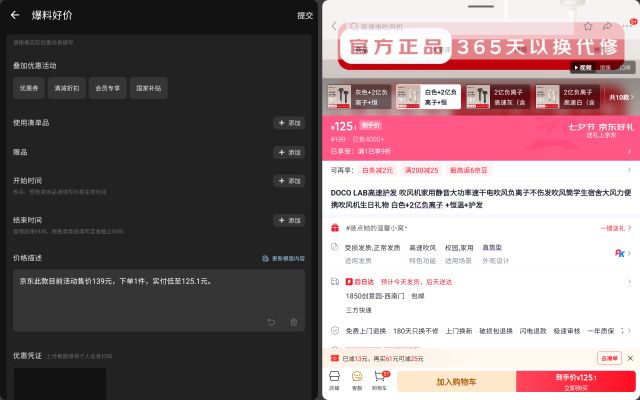640x400 pixels.
Task: Tap the 最高返6京豆 tag
Action: point(469,170)
